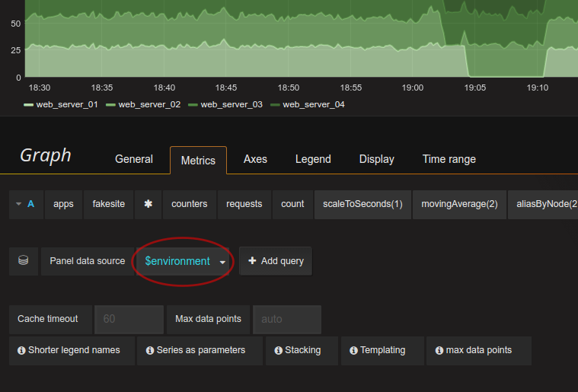Screen dimensions: 578x392
Task: Toggle web_server_01 series in legend
Action: pos(67,104)
